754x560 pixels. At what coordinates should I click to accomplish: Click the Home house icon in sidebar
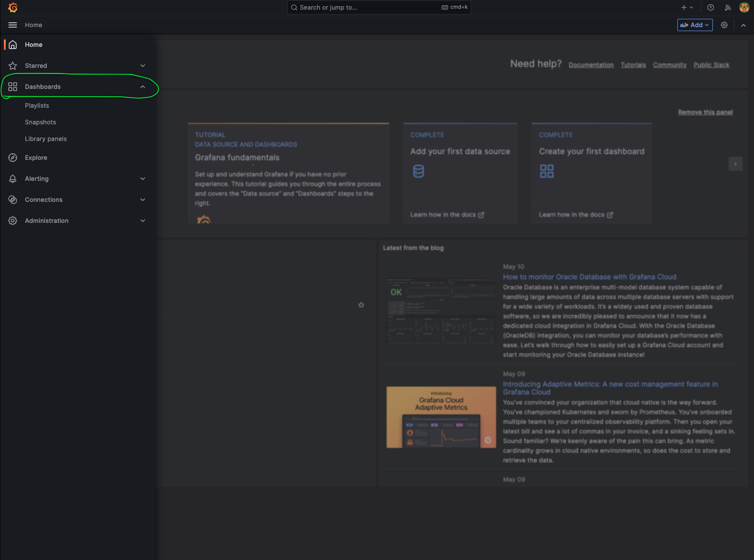tap(13, 45)
